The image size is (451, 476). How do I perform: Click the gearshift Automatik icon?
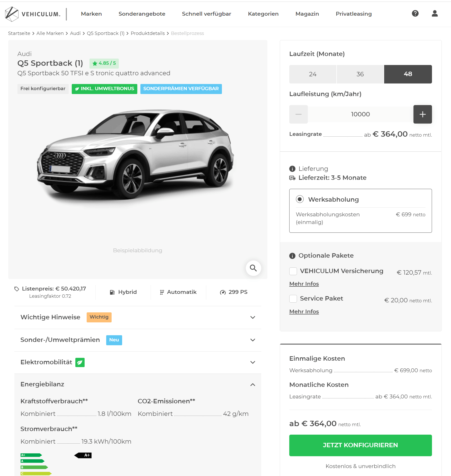[162, 292]
